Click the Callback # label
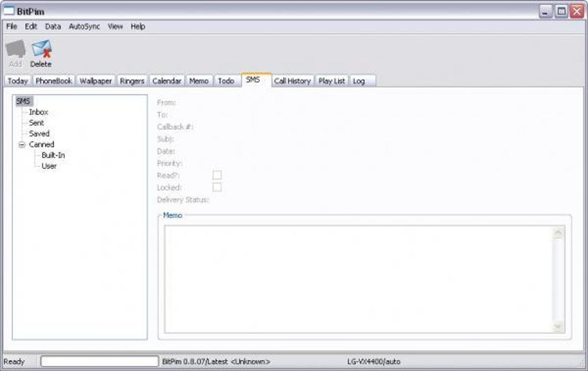 pyautogui.click(x=175, y=127)
